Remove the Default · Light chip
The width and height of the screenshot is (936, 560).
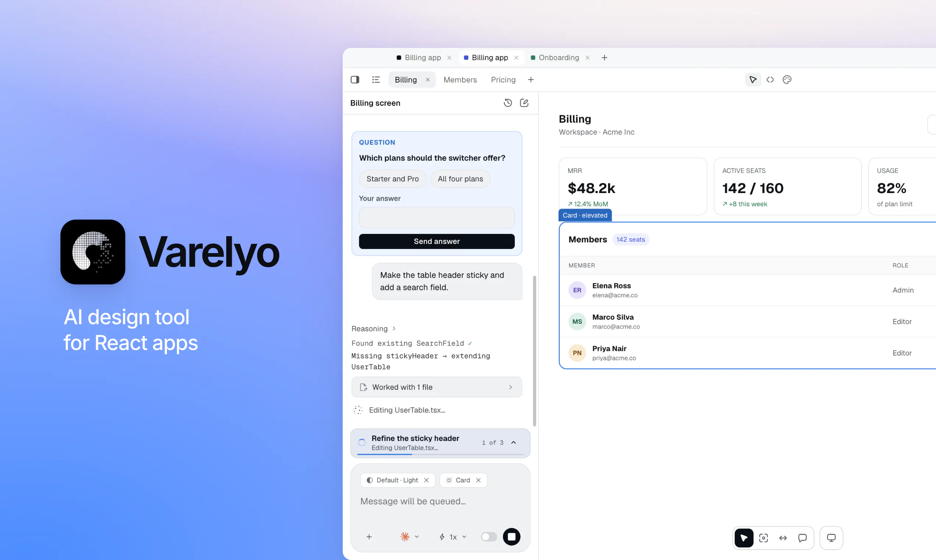pos(426,480)
